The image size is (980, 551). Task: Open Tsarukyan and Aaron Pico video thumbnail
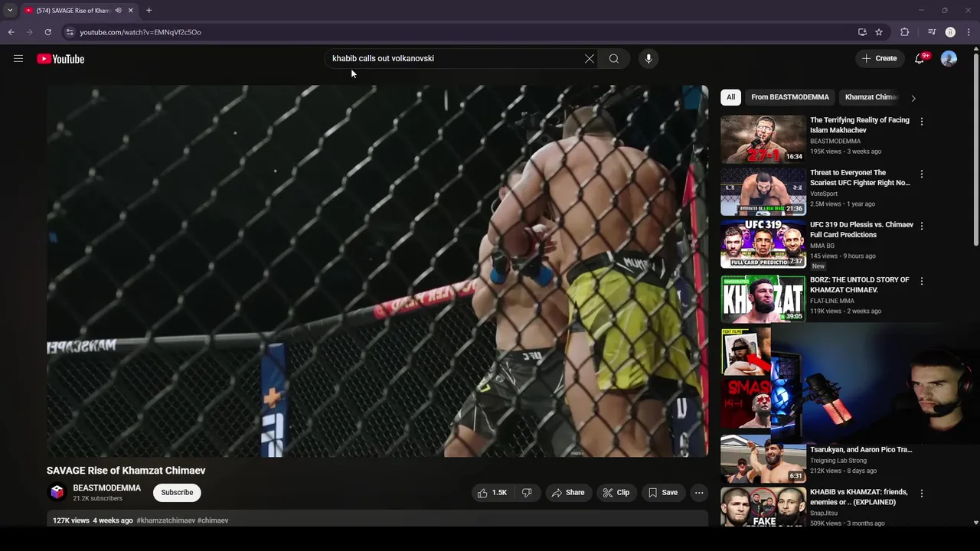coord(763,459)
